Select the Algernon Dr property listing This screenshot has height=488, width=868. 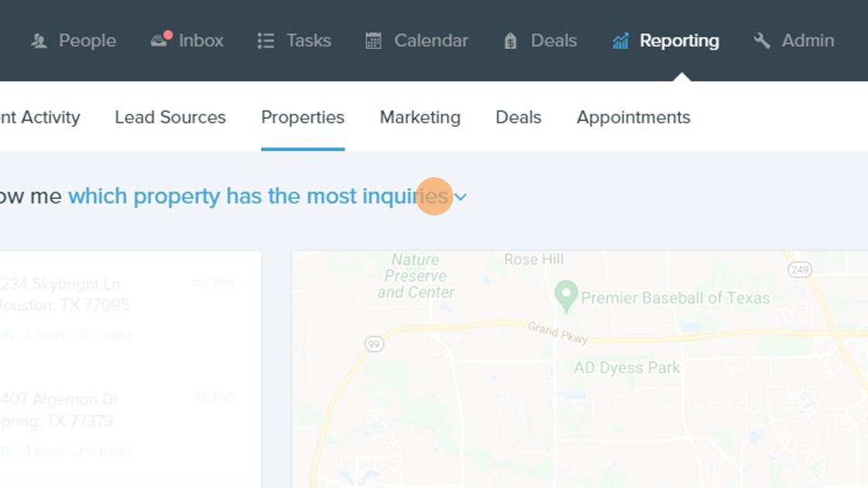click(60, 411)
